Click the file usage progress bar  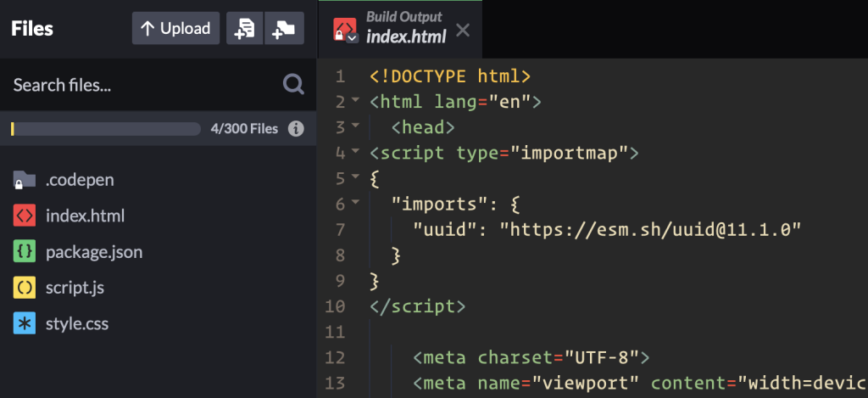coord(106,129)
